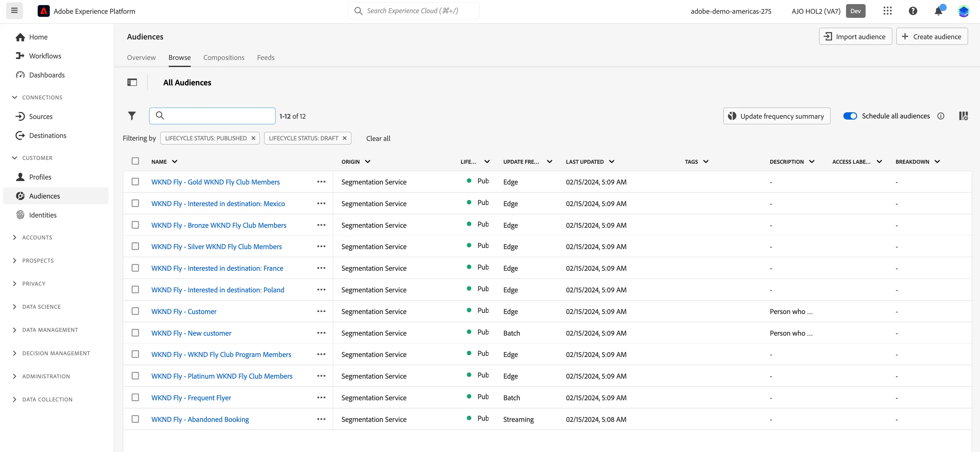Open the Name column sort dropdown
The width and height of the screenshot is (980, 452).
pyautogui.click(x=175, y=162)
